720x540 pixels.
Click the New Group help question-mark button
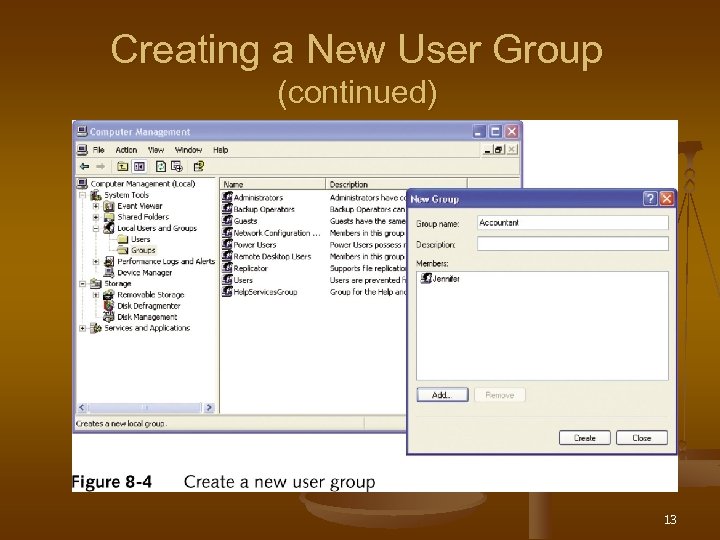tap(650, 199)
